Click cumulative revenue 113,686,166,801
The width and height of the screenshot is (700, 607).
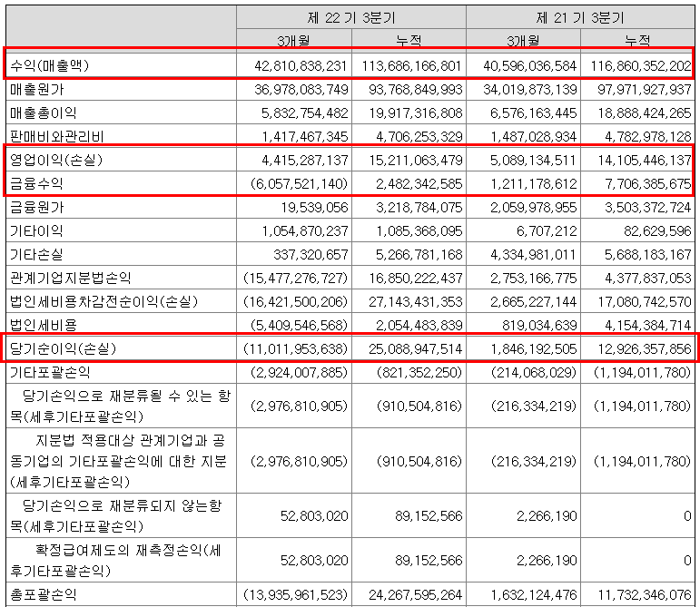click(x=411, y=66)
